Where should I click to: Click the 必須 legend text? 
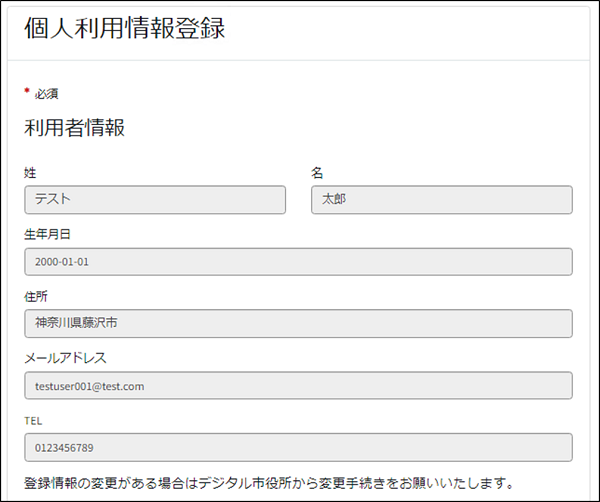tap(47, 94)
